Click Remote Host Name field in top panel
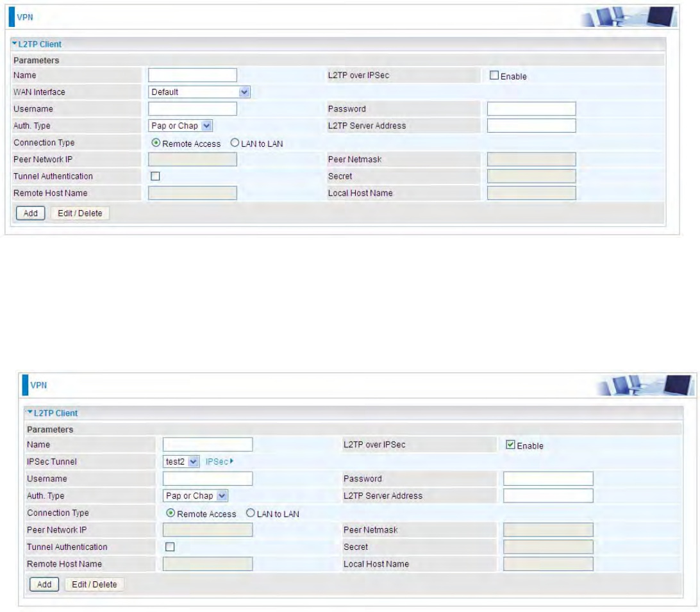 [192, 194]
